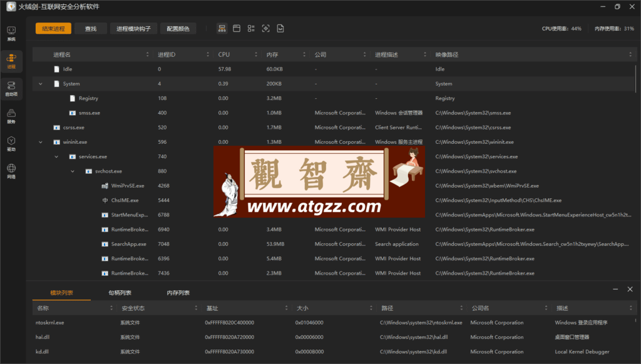Screen dimensions: 641x364
Task: Click the export-document toolbar icon
Action: 280,29
